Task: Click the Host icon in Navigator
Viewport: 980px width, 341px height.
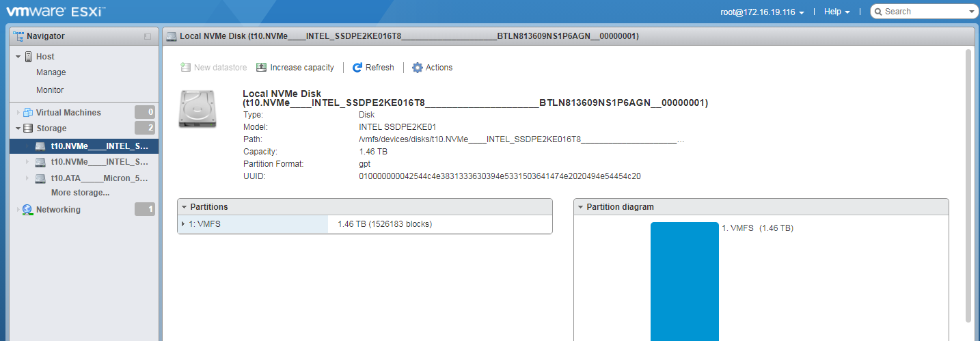Action: point(28,57)
